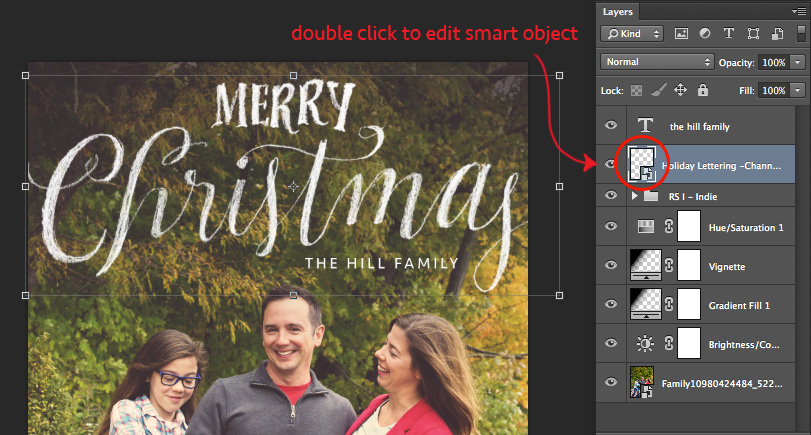Screen dimensions: 811x435
Task: Select the Gradient Fill 1 layer name
Action: (739, 306)
